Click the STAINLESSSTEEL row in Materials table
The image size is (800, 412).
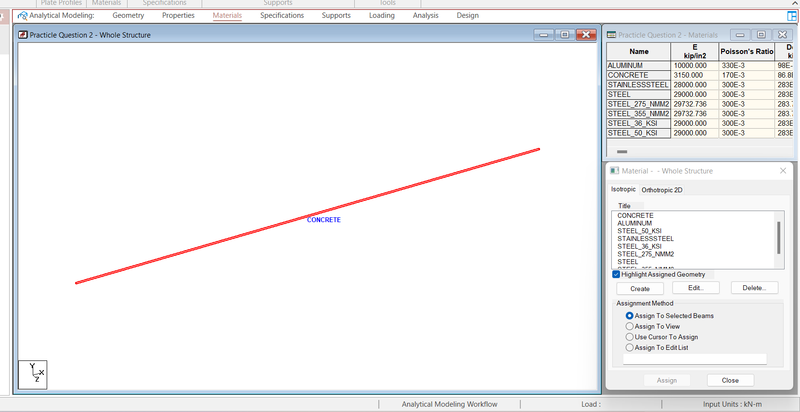pyautogui.click(x=638, y=85)
